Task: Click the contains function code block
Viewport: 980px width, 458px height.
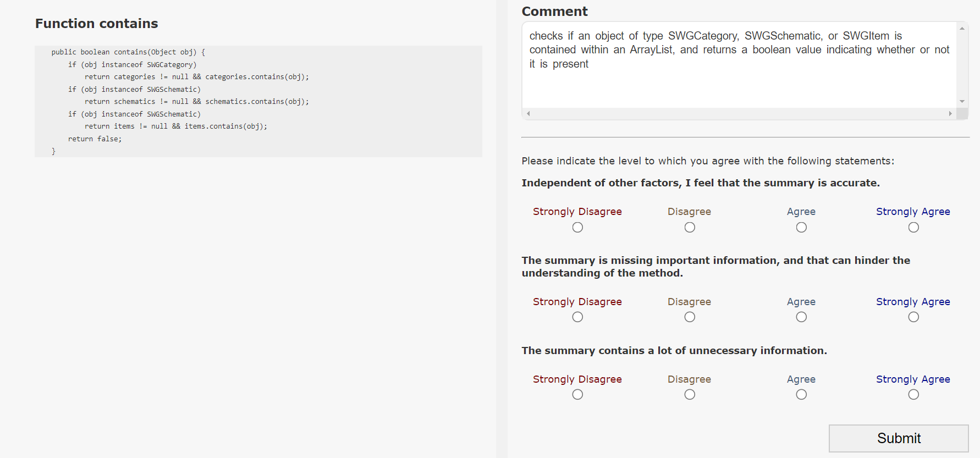Action: 258,101
